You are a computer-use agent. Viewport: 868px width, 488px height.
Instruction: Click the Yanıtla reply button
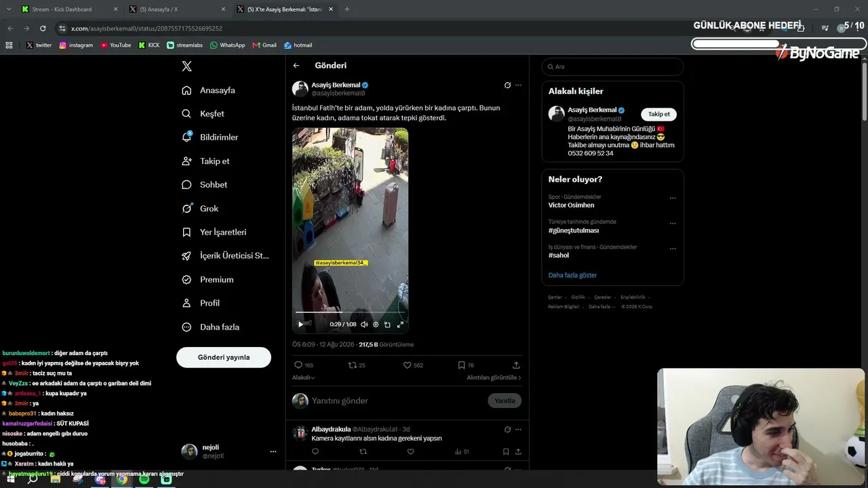point(505,401)
